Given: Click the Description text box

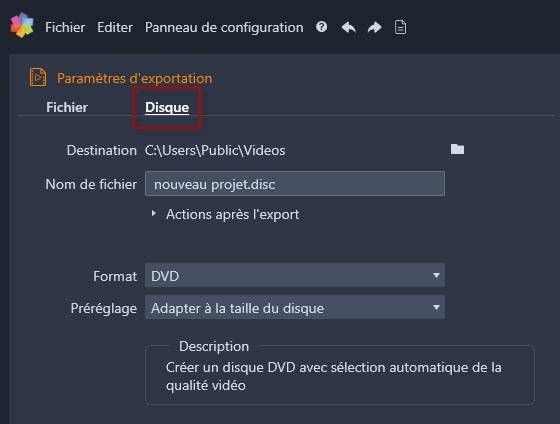Looking at the screenshot, I should (340, 375).
